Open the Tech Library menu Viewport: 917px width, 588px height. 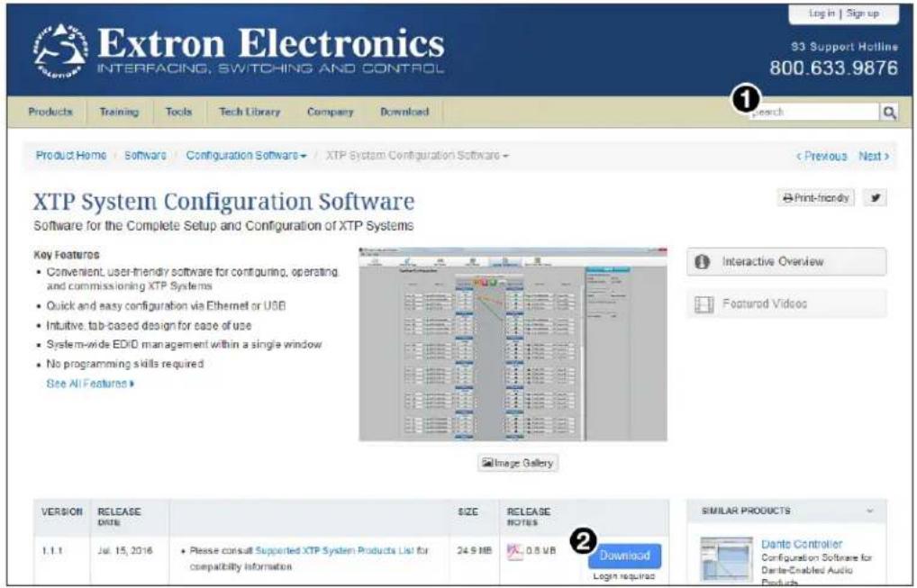250,112
